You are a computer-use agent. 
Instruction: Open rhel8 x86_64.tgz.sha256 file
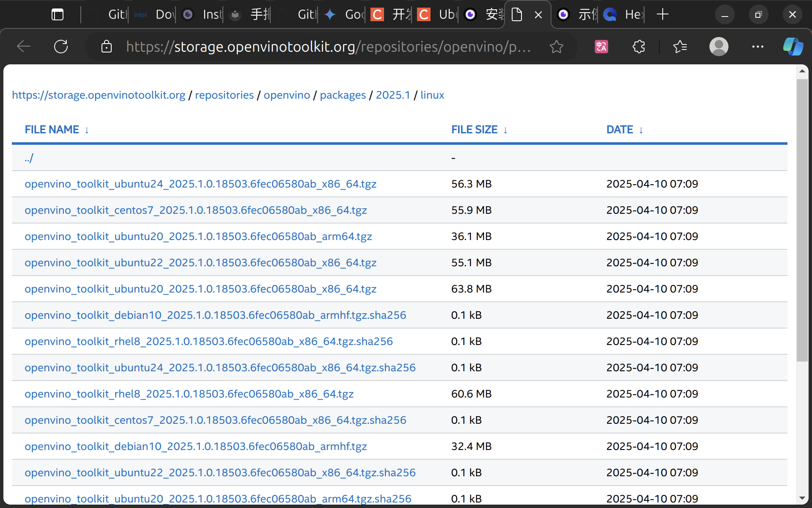209,341
